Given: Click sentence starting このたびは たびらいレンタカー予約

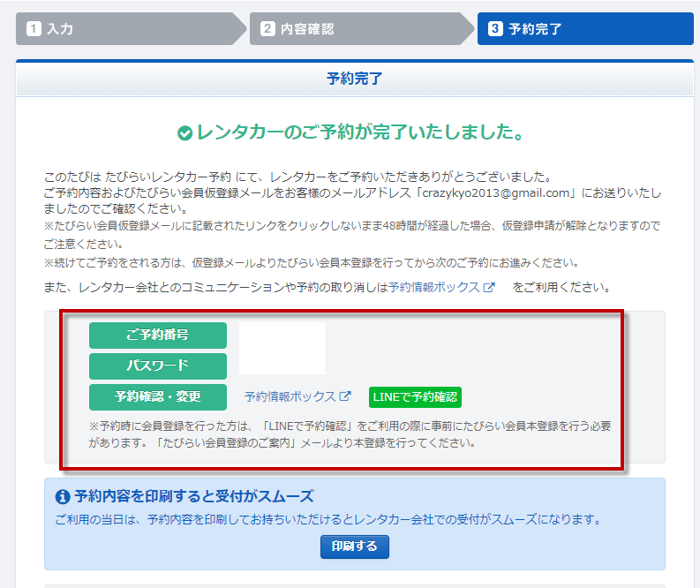Looking at the screenshot, I should point(298,177).
